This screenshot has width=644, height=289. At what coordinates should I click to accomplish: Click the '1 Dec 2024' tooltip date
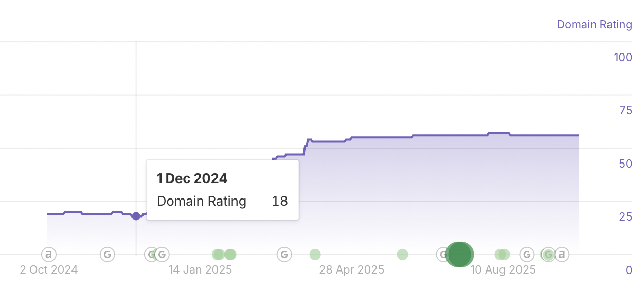coord(192,178)
